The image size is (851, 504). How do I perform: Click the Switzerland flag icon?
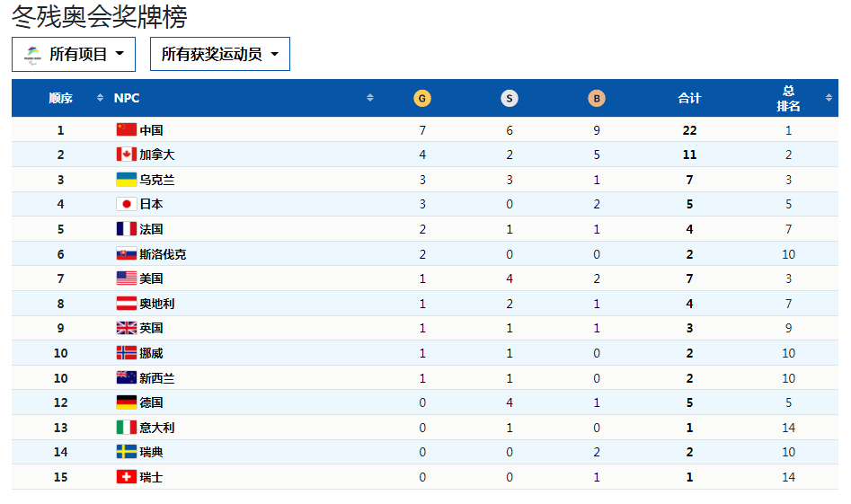[x=126, y=477]
